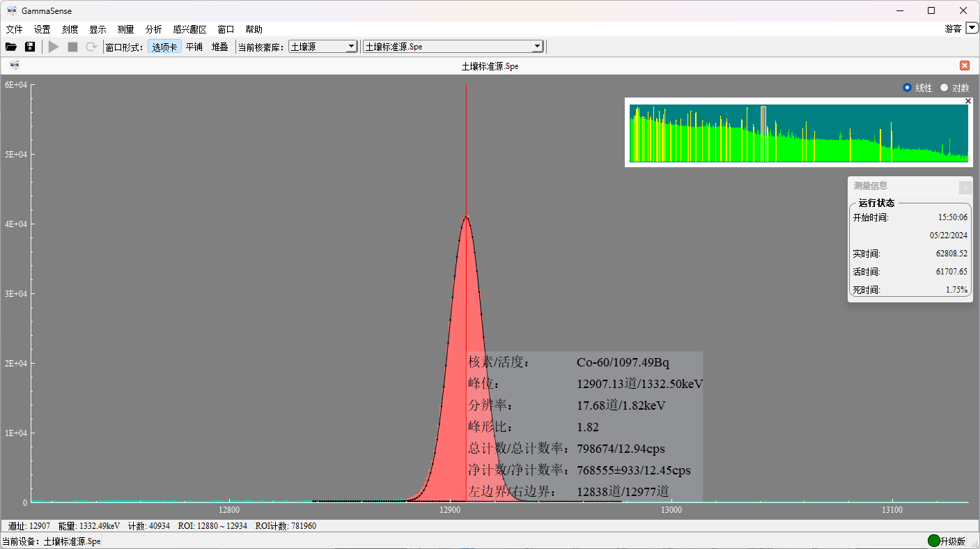Open the 设置 menu
This screenshot has width=980, height=549.
click(42, 29)
